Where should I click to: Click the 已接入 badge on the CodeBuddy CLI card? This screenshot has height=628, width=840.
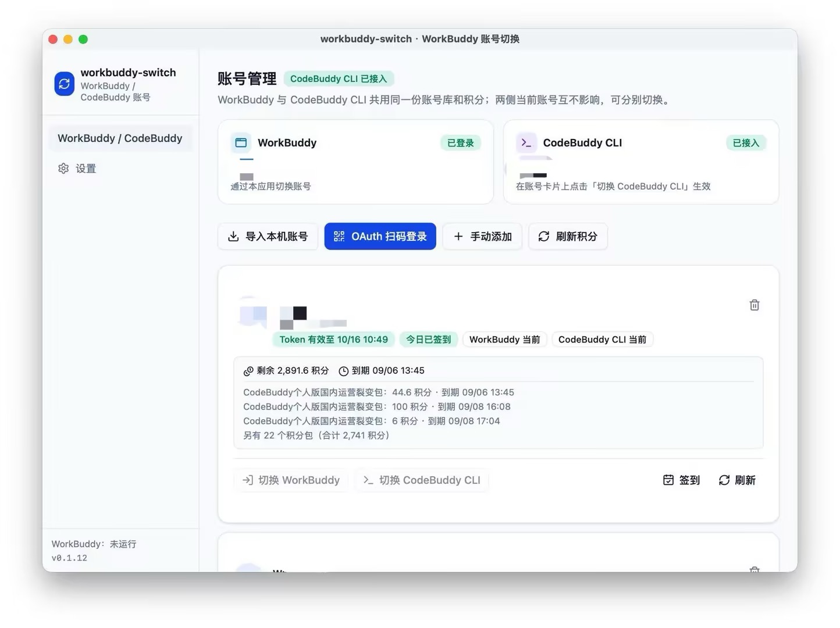coord(746,143)
